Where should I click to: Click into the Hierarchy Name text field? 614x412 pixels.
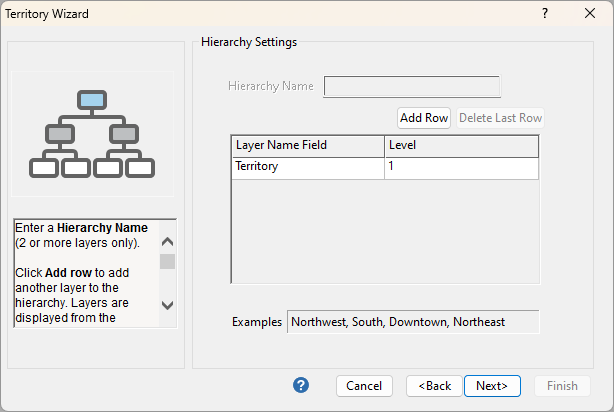point(411,86)
